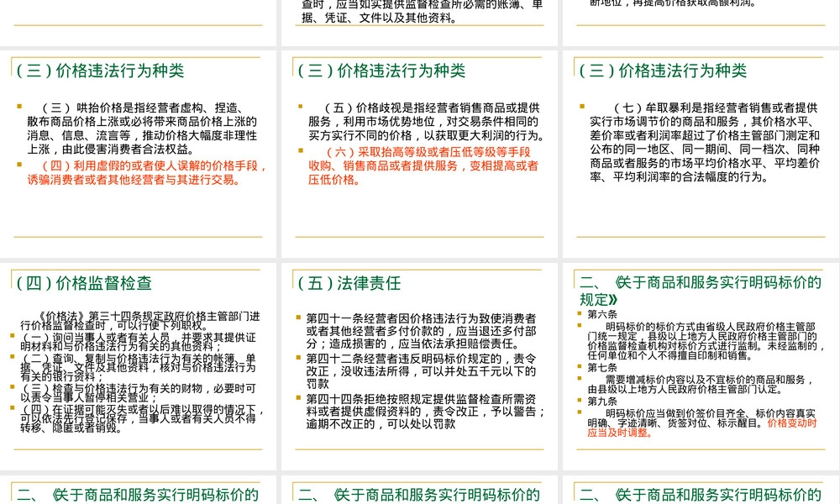Click the red text (四)利用虚假的或者使人误解的价格手段

(x=147, y=172)
